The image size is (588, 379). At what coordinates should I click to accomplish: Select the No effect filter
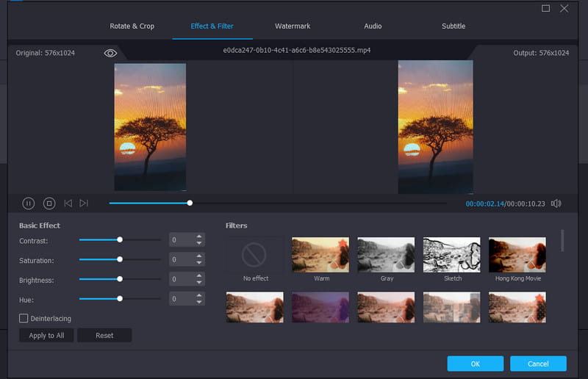[254, 255]
